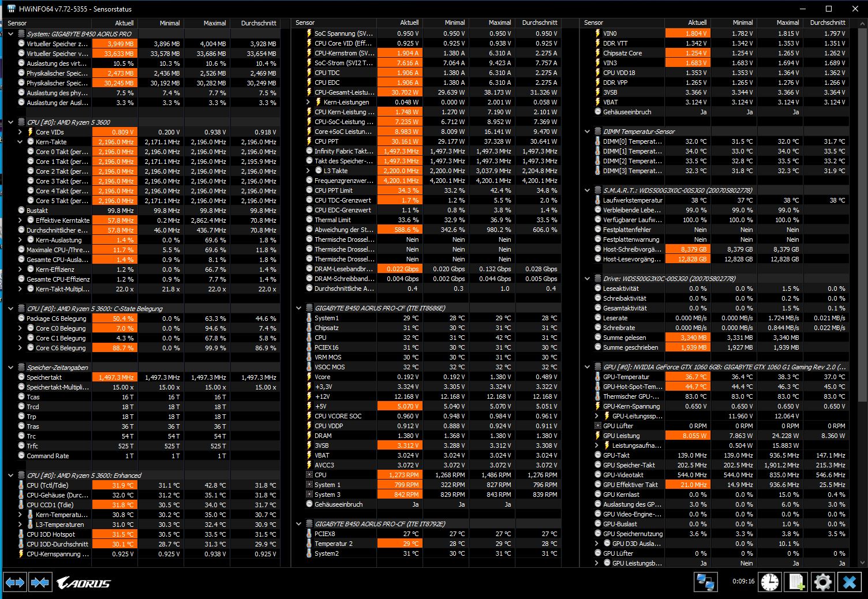The width and height of the screenshot is (868, 599).
Task: Click the thermometer icon beside Laufwerkstemperatur
Action: pyautogui.click(x=598, y=200)
